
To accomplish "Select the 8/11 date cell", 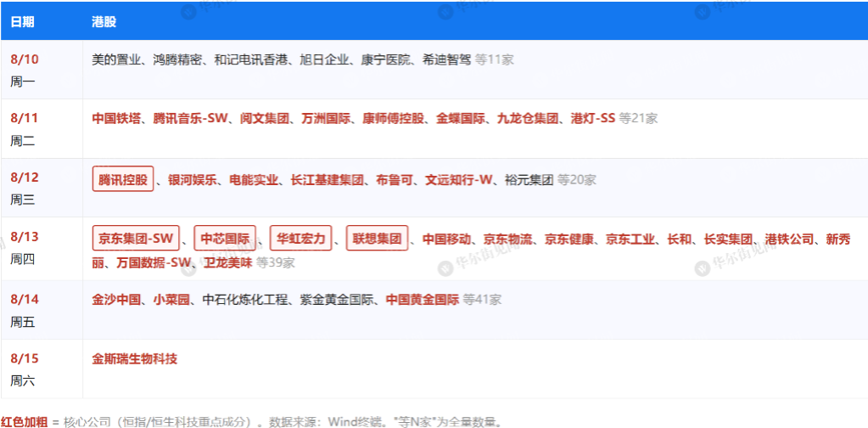I will pos(42,128).
